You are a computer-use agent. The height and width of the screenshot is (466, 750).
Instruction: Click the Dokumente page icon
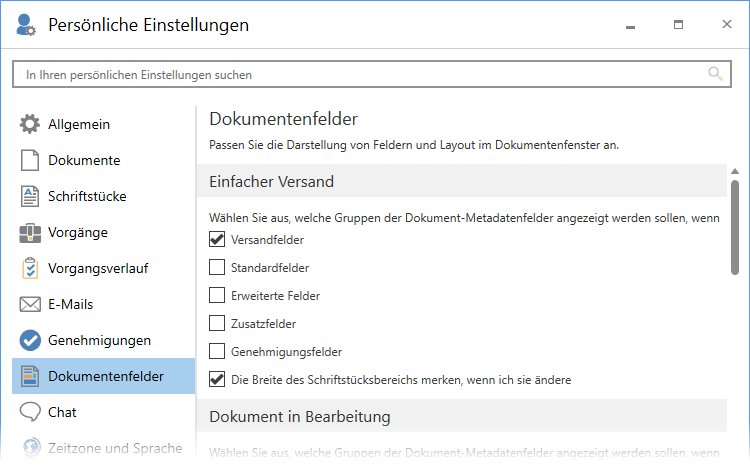click(30, 160)
